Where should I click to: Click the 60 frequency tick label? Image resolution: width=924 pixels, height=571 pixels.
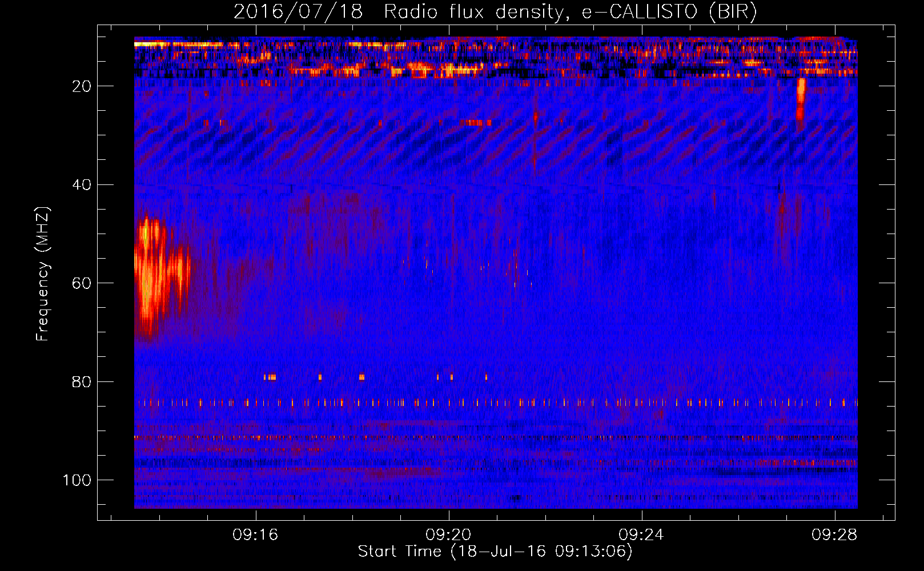click(x=82, y=283)
